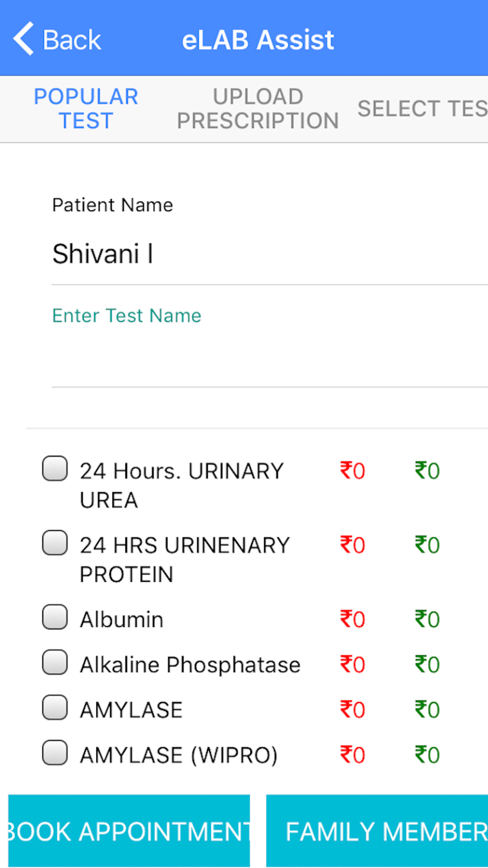Go to the Select Test tab
Image resolution: width=488 pixels, height=868 pixels.
423,108
